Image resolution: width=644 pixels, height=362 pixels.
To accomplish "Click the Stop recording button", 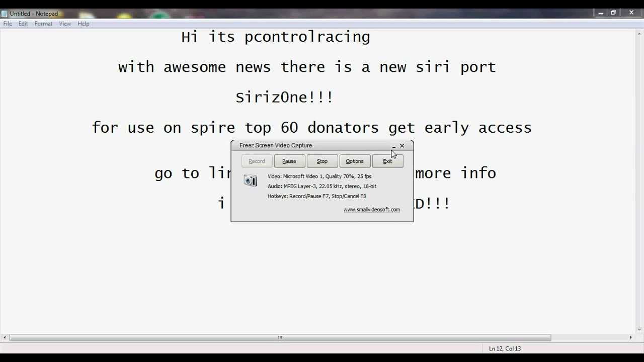I will [x=322, y=161].
